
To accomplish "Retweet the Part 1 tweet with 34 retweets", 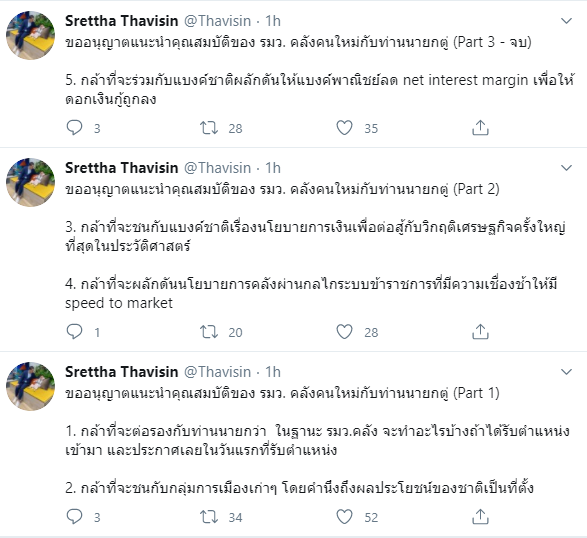I will (209, 517).
